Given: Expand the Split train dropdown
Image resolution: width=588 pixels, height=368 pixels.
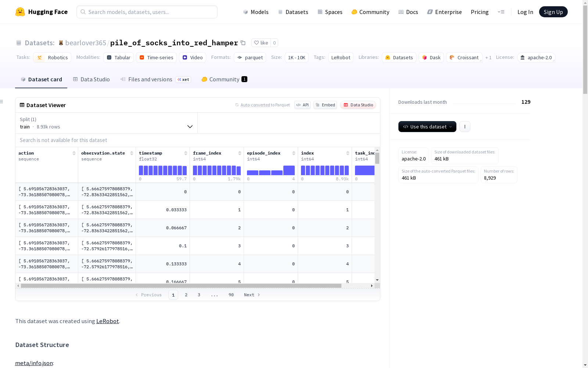Looking at the screenshot, I should (107, 123).
